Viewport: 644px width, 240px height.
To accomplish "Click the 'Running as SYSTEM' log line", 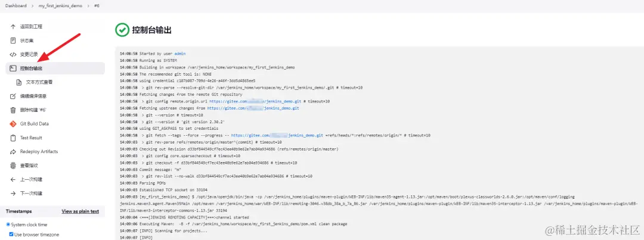I will (148, 60).
